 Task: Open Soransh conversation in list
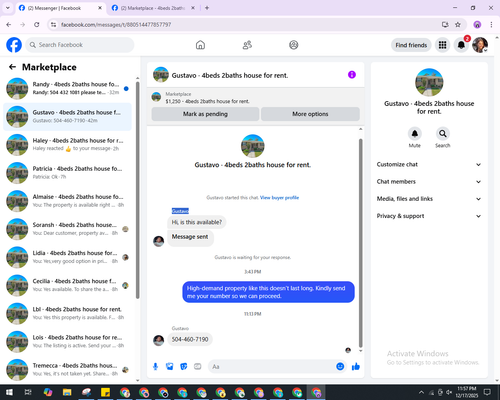(x=67, y=229)
